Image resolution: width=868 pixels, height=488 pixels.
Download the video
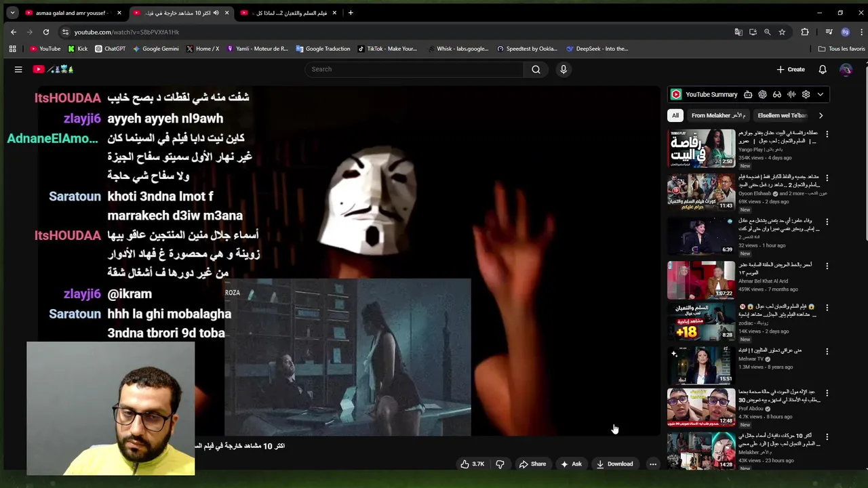(x=614, y=464)
